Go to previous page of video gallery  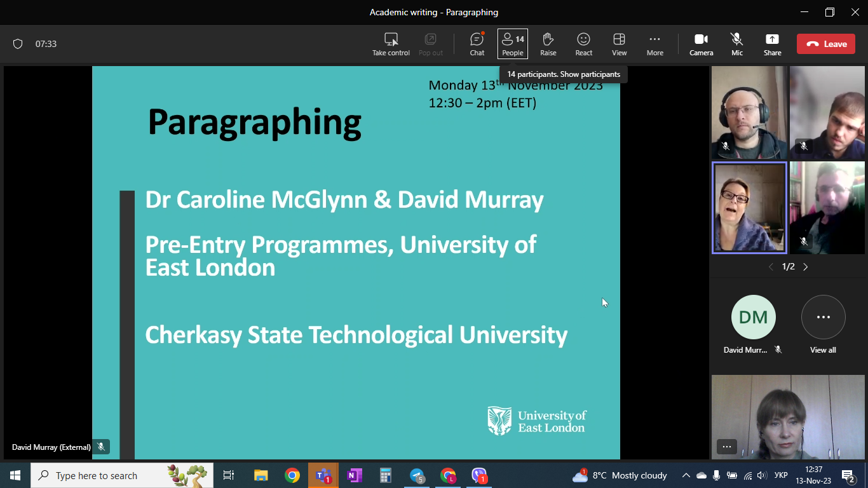click(x=771, y=267)
